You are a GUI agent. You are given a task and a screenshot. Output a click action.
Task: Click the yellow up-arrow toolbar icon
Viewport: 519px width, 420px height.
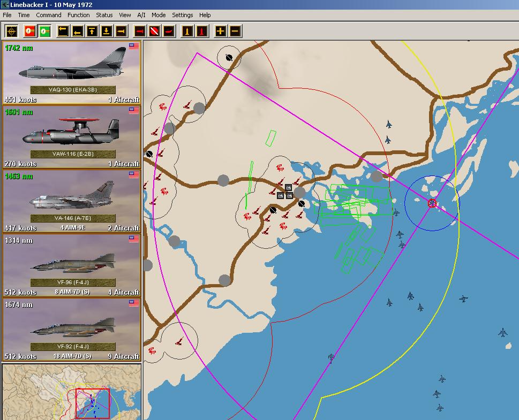92,31
